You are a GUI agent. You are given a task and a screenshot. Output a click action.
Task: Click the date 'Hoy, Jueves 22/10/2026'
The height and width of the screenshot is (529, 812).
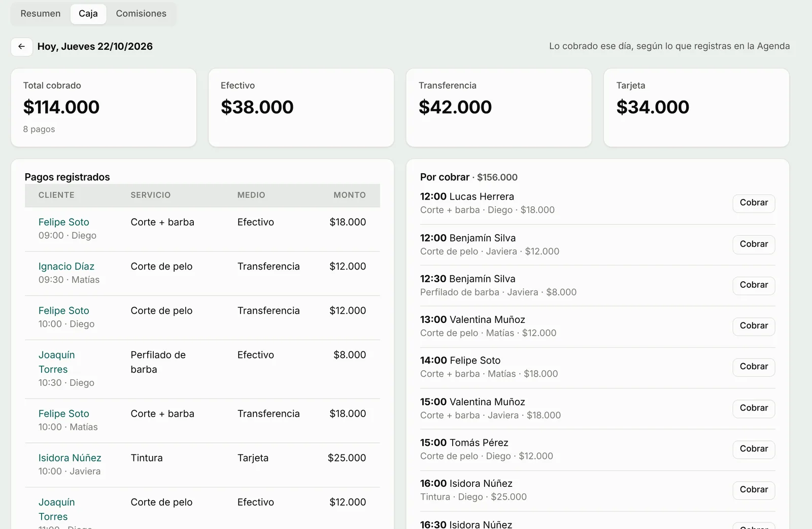tap(95, 46)
